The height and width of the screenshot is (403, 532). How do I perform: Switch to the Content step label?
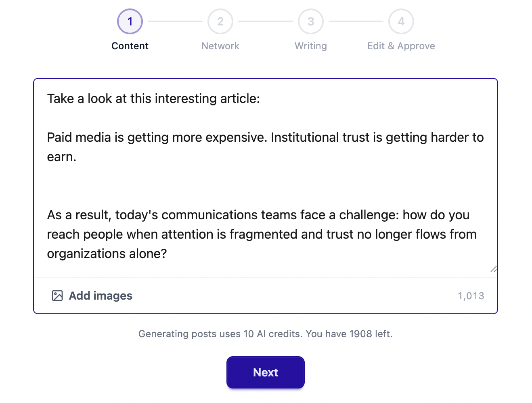tap(130, 46)
